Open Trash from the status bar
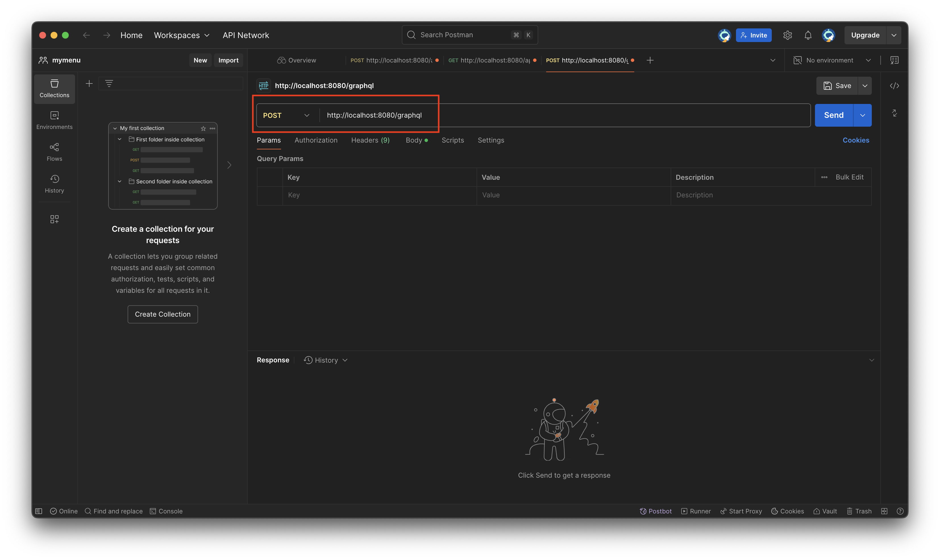940x560 pixels. point(859,511)
